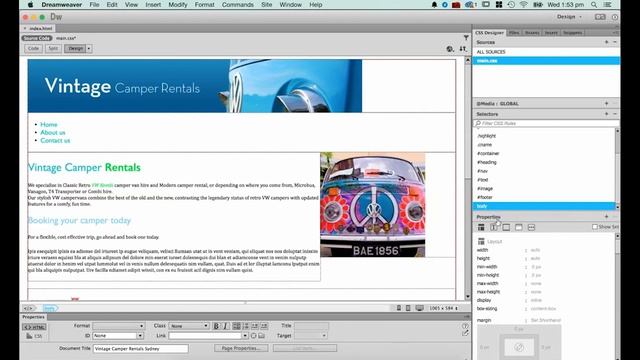
Task: Select Design view button
Action: pos(75,49)
